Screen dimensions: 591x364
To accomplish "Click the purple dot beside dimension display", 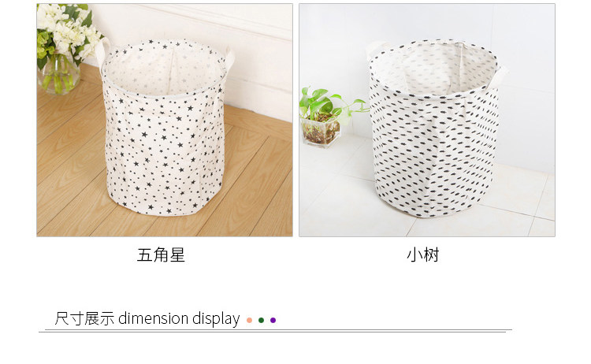I will (x=273, y=321).
